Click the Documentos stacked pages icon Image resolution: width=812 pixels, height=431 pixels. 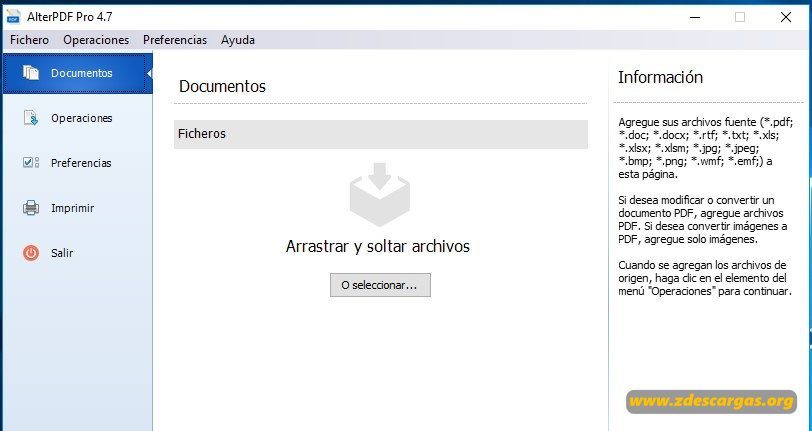coord(31,73)
